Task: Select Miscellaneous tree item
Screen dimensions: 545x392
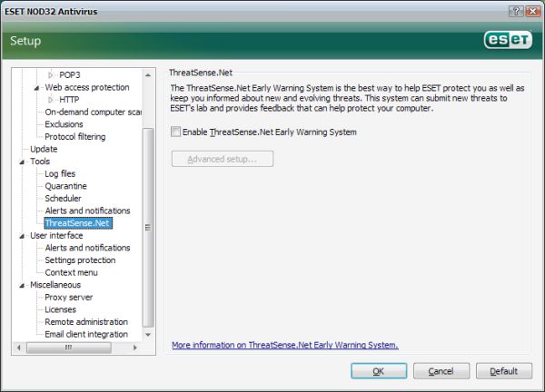Action: [x=55, y=285]
